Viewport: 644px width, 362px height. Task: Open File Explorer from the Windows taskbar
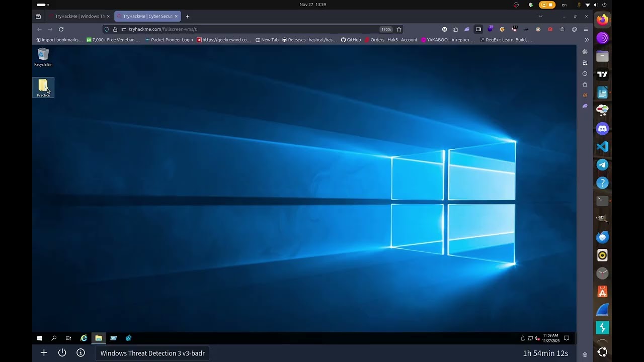[99, 338]
